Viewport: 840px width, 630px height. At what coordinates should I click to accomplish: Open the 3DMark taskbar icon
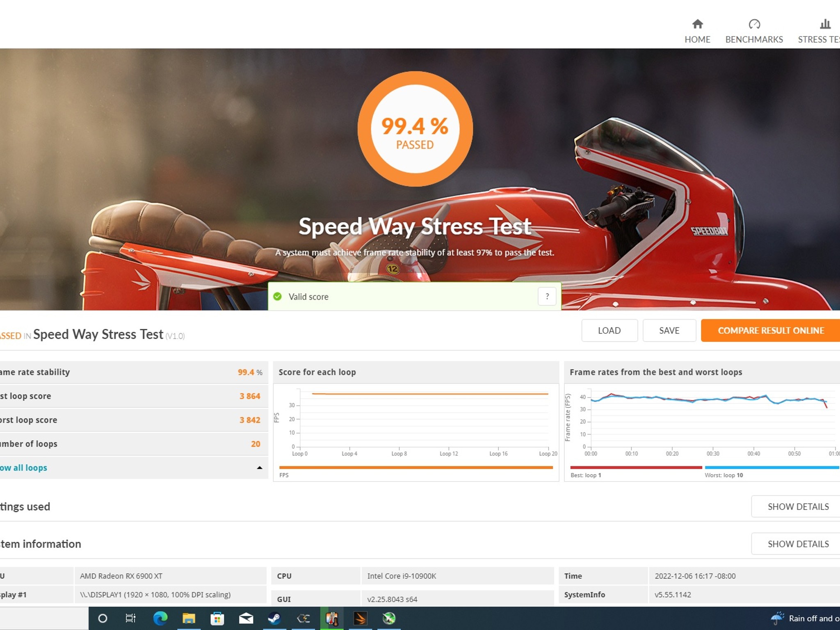360,618
